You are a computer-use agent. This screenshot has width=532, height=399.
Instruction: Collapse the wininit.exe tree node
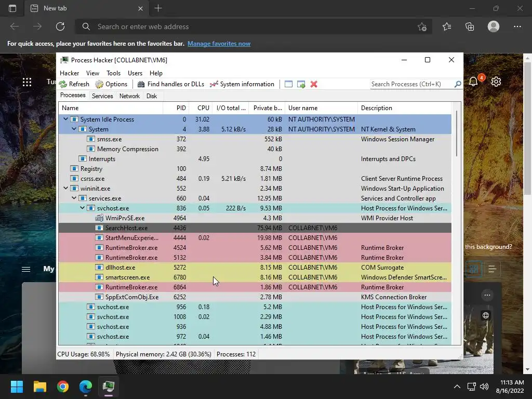click(65, 188)
